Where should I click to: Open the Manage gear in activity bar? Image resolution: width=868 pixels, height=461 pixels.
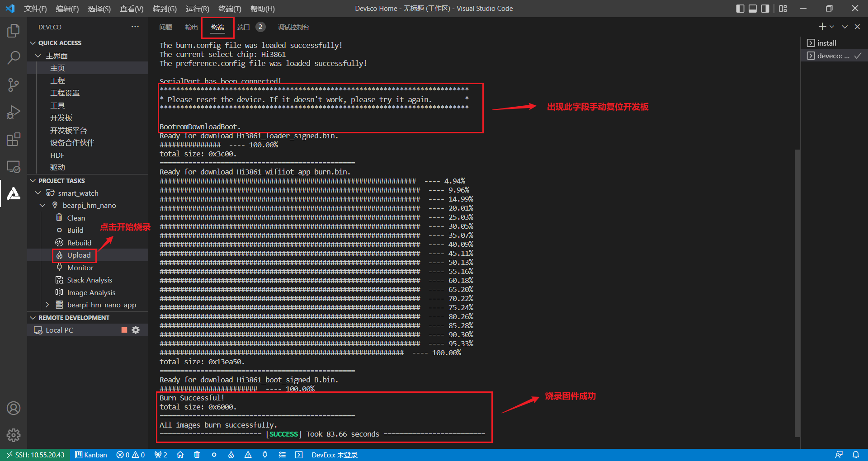[x=14, y=435]
